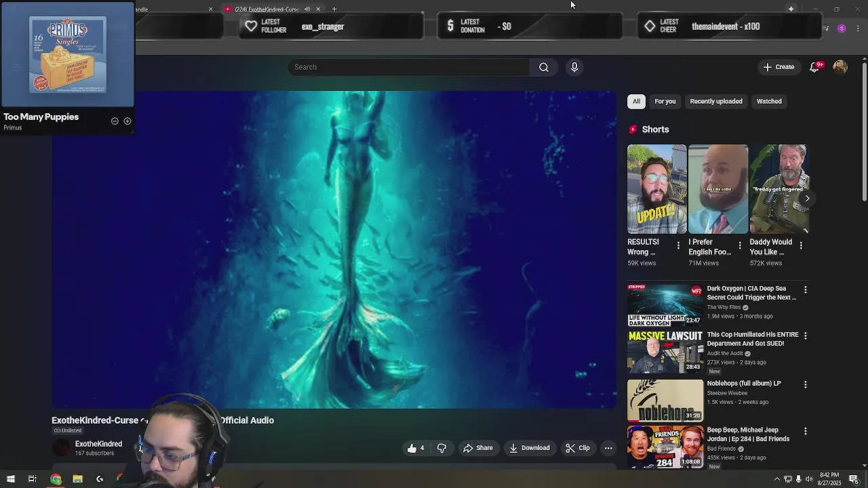Open options for Dark Oxygen video
The height and width of the screenshot is (488, 868).
pos(805,289)
